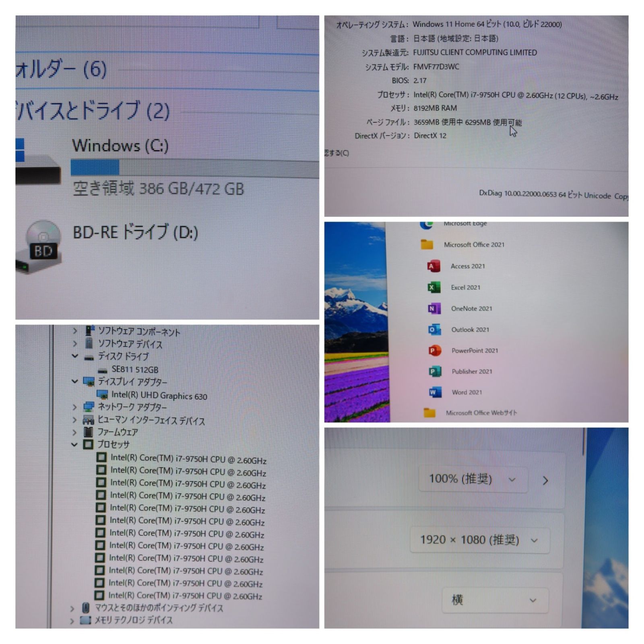Click the first i7-9750H processor entry icon
Screen dimensions: 644x644
pos(102,457)
